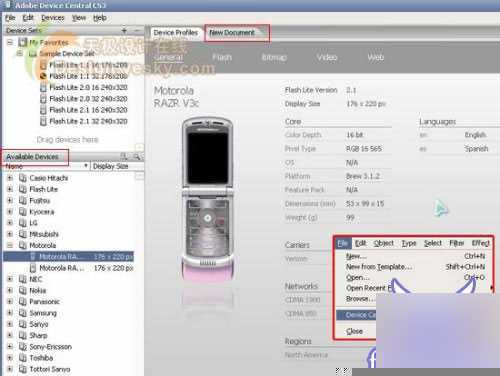Expand the Nokia device group
Viewport: 500px width, 376px height.
pyautogui.click(x=10, y=290)
